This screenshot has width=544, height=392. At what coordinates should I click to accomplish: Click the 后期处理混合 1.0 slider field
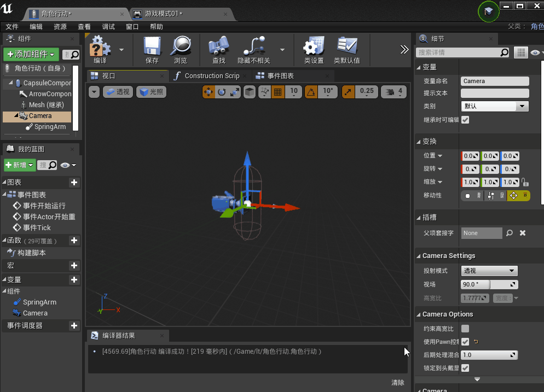point(489,355)
